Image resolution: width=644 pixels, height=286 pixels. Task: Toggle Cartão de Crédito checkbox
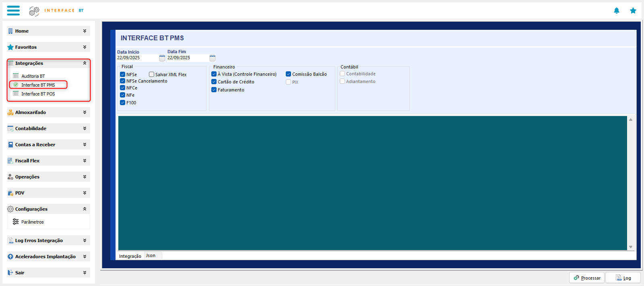tap(214, 81)
